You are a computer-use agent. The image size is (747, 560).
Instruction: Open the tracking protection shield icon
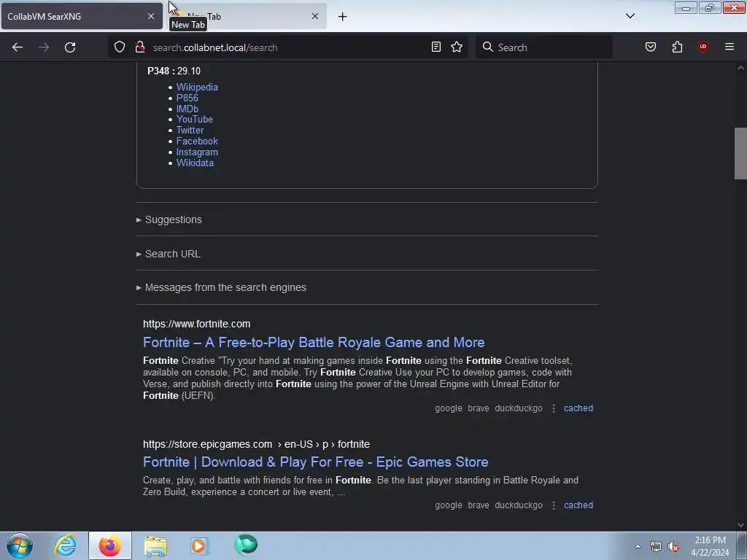click(120, 47)
